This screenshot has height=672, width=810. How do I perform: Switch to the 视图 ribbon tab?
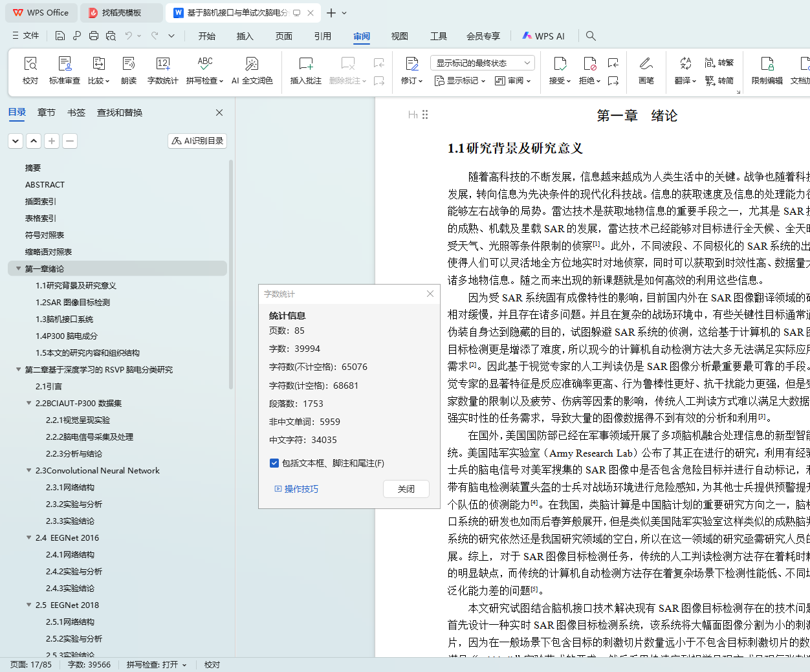pos(400,36)
